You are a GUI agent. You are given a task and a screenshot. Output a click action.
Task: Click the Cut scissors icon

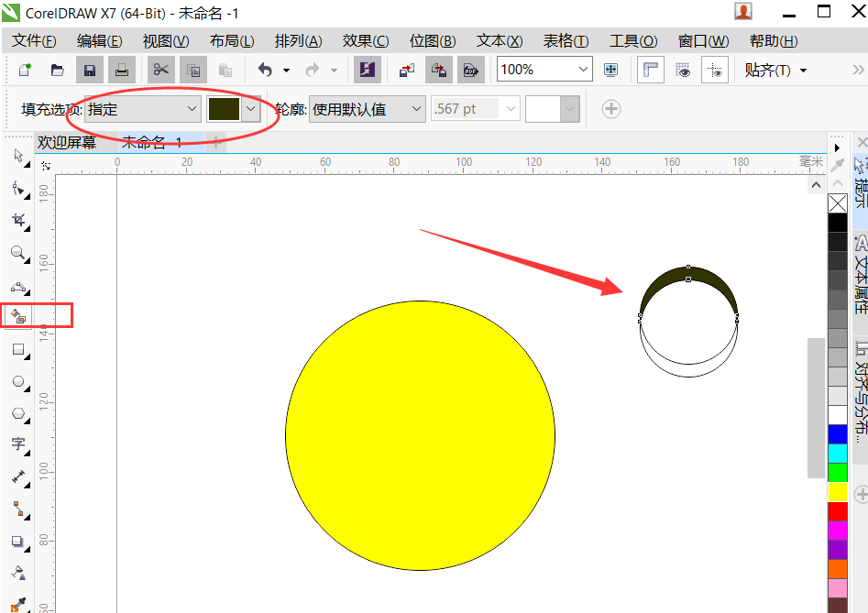point(161,70)
